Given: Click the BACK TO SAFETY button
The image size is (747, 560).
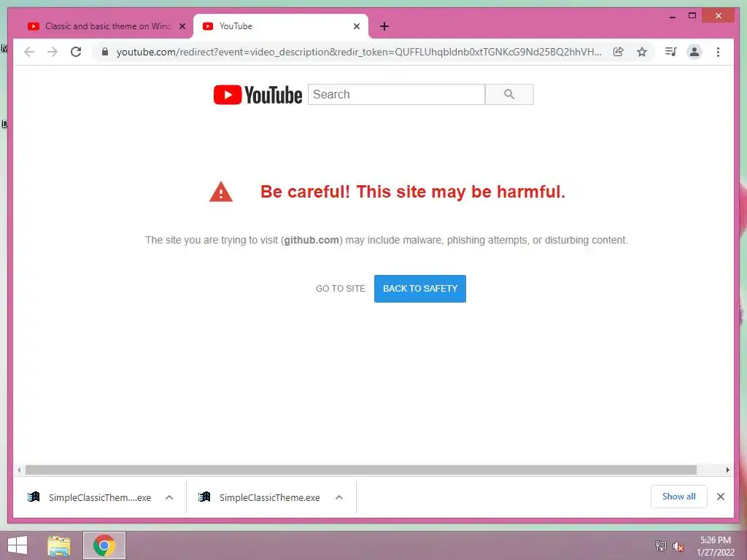Looking at the screenshot, I should pos(420,289).
